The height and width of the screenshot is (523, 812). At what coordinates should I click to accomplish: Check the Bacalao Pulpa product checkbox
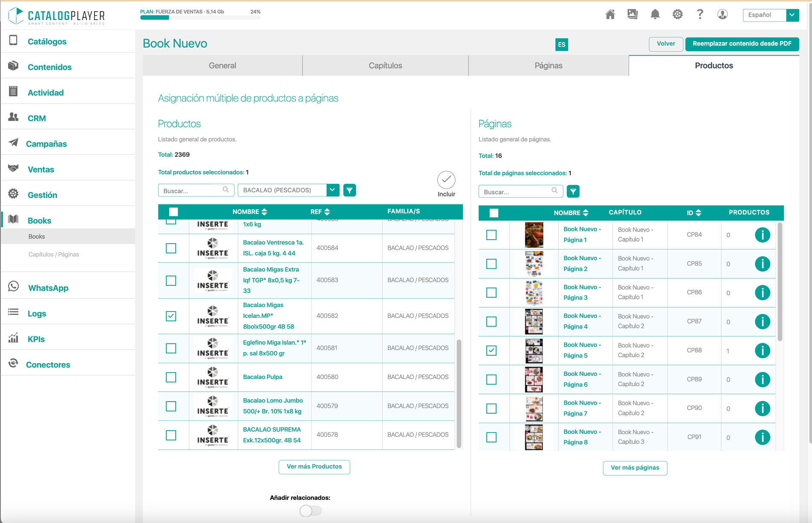click(x=171, y=377)
